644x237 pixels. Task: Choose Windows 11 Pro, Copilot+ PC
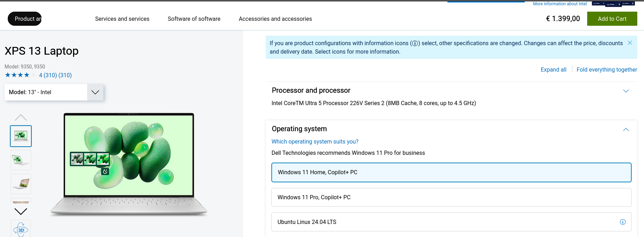[x=451, y=197]
